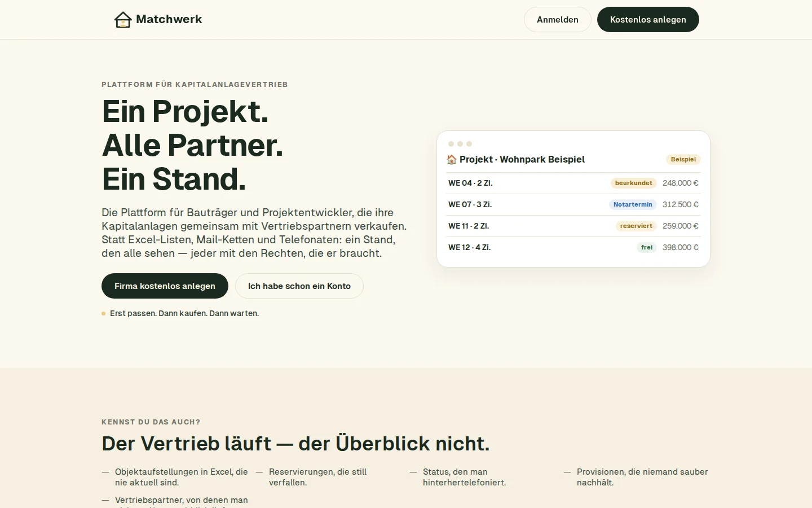This screenshot has width=812, height=508.
Task: Click the 312.500 € price
Action: coord(681,204)
